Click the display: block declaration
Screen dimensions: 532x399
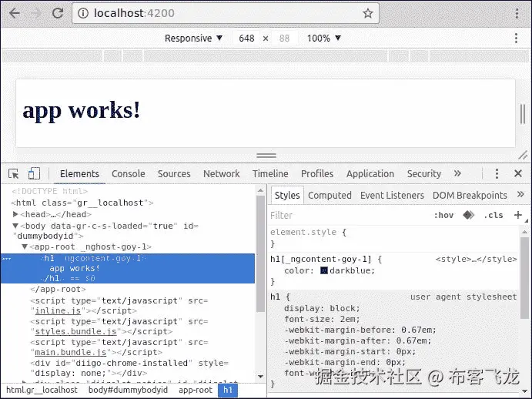322,308
